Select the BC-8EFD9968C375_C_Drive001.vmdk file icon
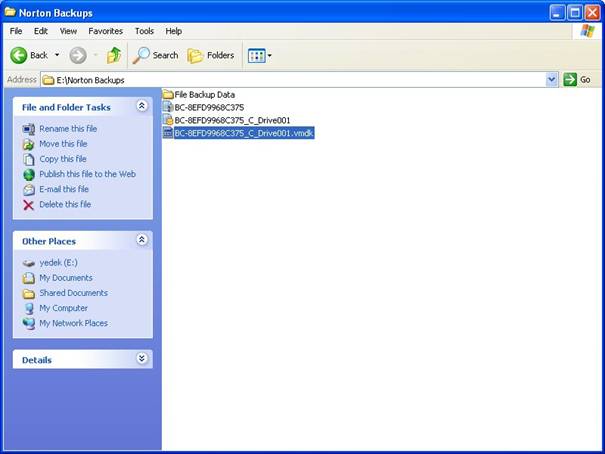Viewport: 605px width, 454px height. (x=168, y=133)
